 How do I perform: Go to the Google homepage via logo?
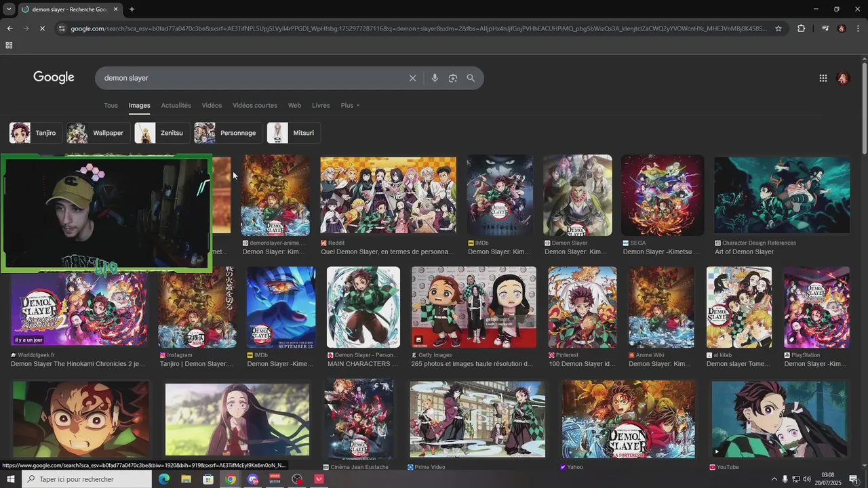pyautogui.click(x=54, y=77)
